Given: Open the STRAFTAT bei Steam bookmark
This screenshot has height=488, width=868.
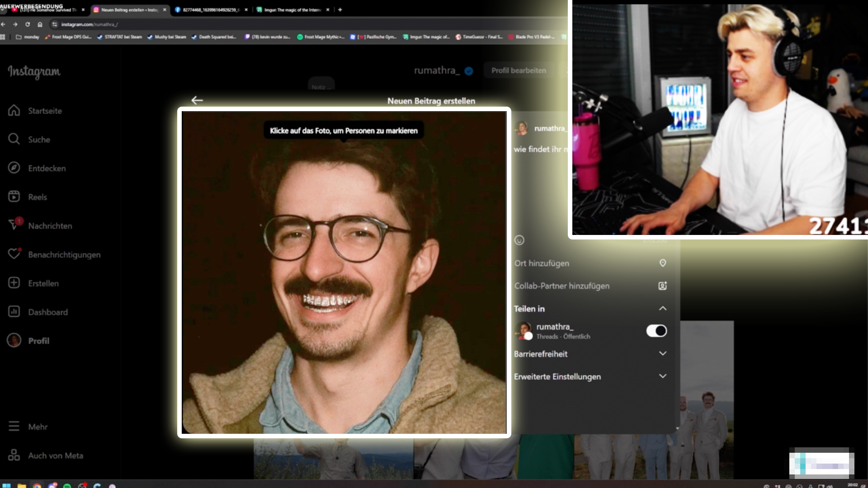Looking at the screenshot, I should pos(120,37).
